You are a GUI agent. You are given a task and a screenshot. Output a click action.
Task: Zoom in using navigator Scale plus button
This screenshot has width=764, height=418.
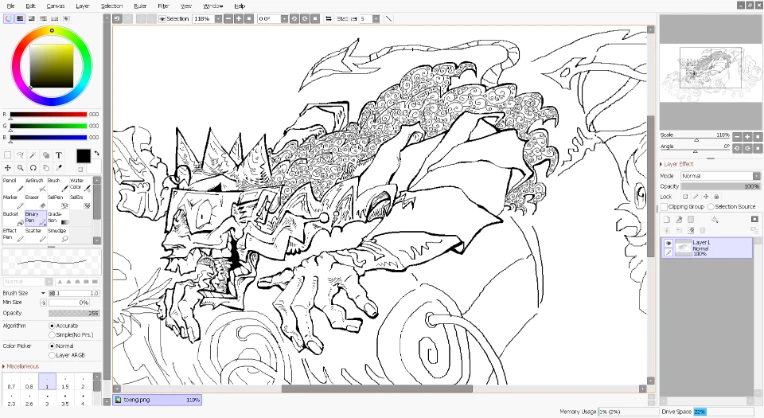pos(747,136)
